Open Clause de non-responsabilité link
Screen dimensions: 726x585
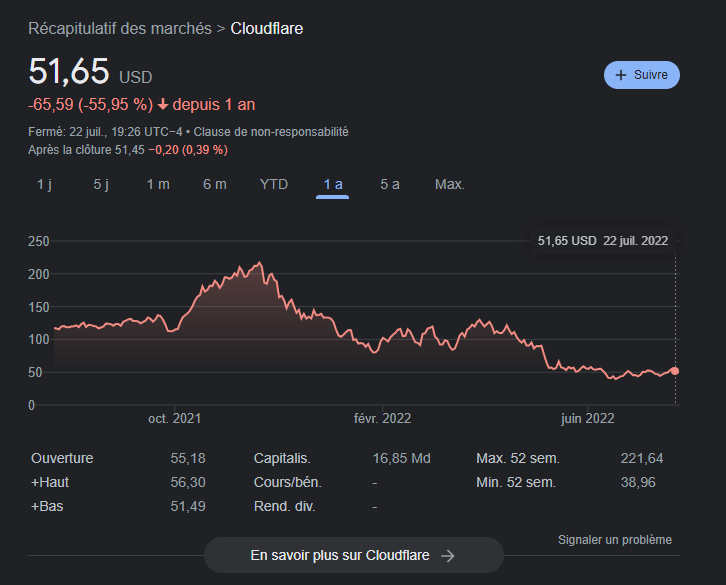(271, 132)
